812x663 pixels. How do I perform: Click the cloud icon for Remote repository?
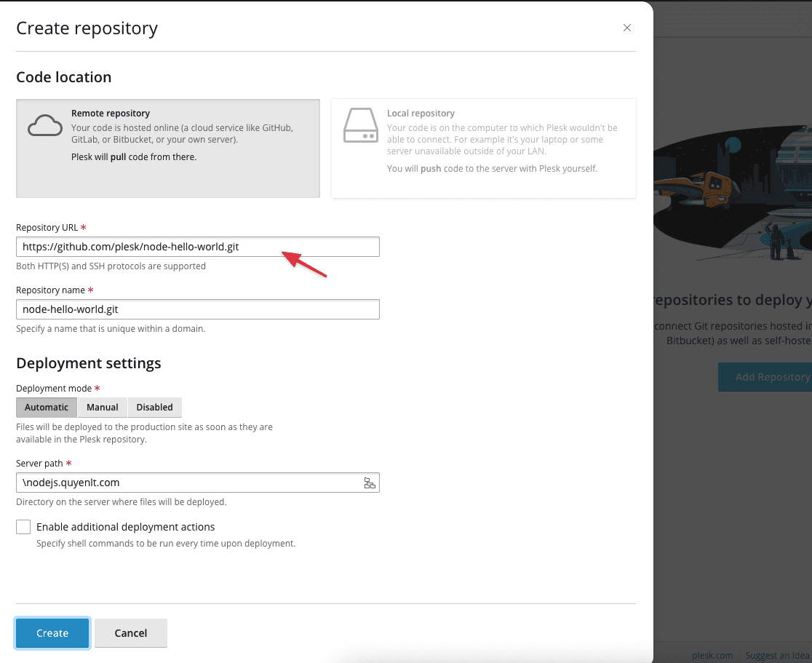tap(45, 126)
